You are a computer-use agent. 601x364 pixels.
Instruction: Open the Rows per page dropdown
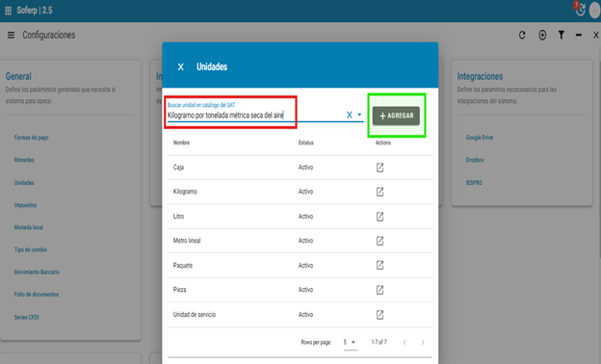pyautogui.click(x=350, y=342)
